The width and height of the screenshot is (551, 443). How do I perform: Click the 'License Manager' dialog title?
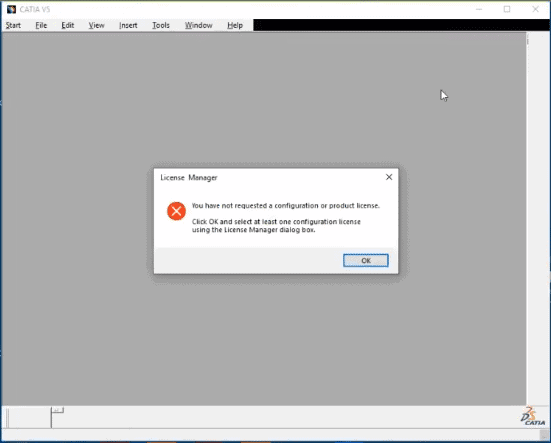pos(189,177)
